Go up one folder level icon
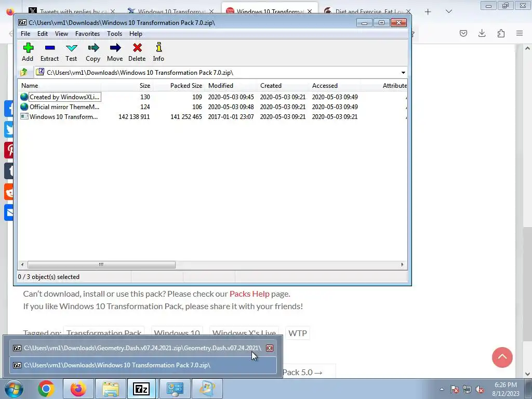Screen dimensions: 532x399 point(24,72)
